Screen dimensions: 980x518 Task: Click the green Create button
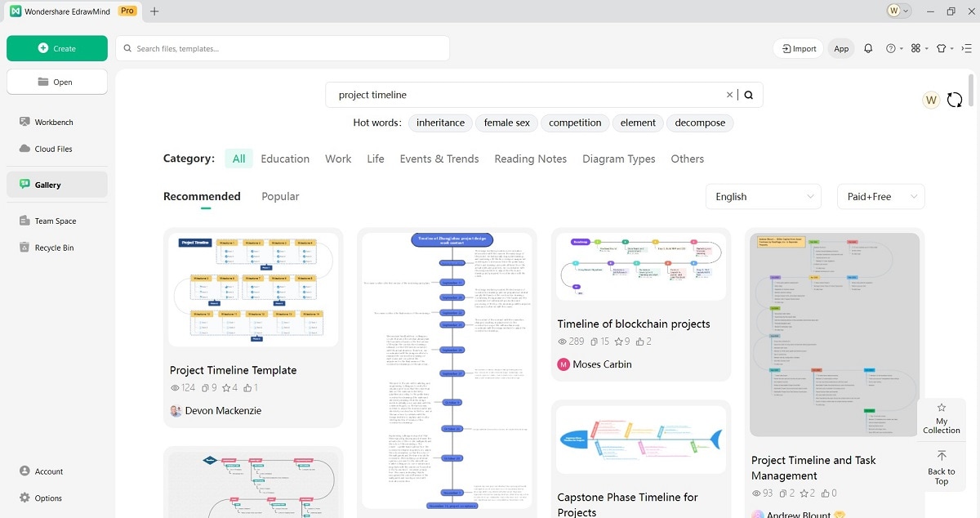click(x=56, y=48)
